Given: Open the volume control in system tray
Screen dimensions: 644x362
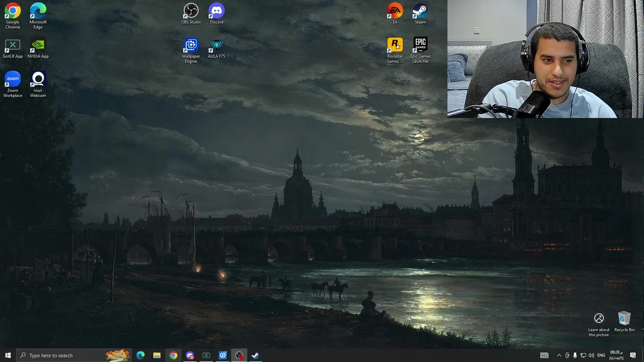Looking at the screenshot, I should [x=591, y=355].
